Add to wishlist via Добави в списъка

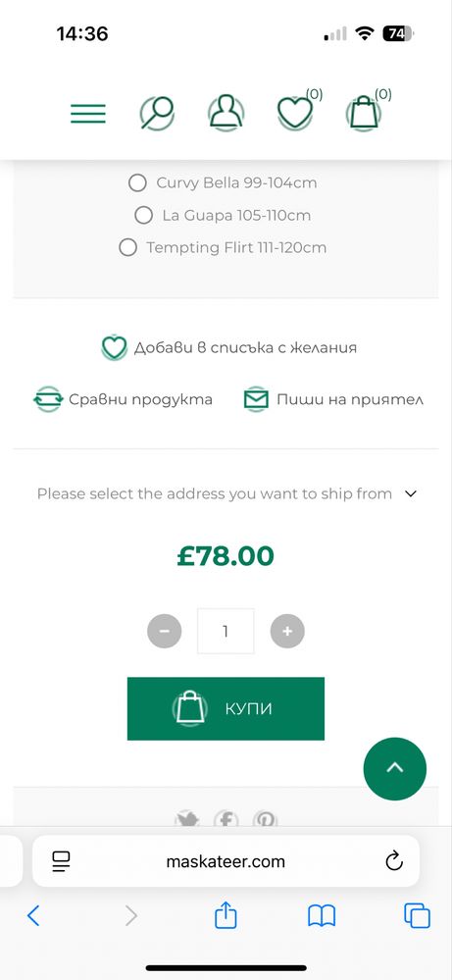(229, 347)
